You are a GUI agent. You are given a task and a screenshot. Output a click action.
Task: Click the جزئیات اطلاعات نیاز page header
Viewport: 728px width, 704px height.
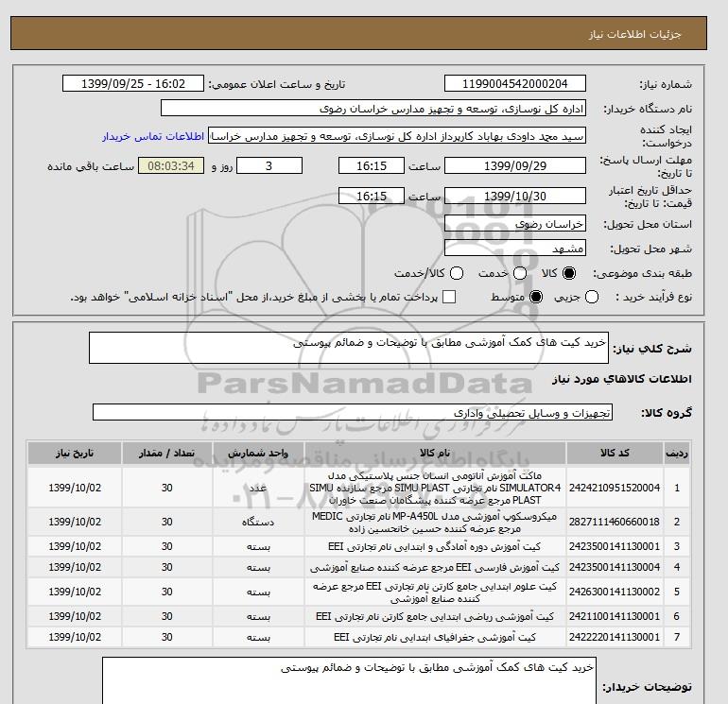634,35
